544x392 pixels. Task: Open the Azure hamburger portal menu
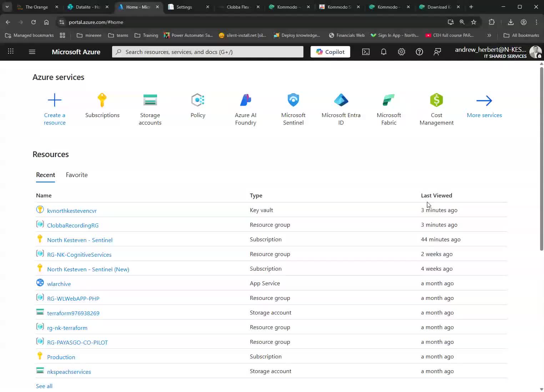coord(32,52)
